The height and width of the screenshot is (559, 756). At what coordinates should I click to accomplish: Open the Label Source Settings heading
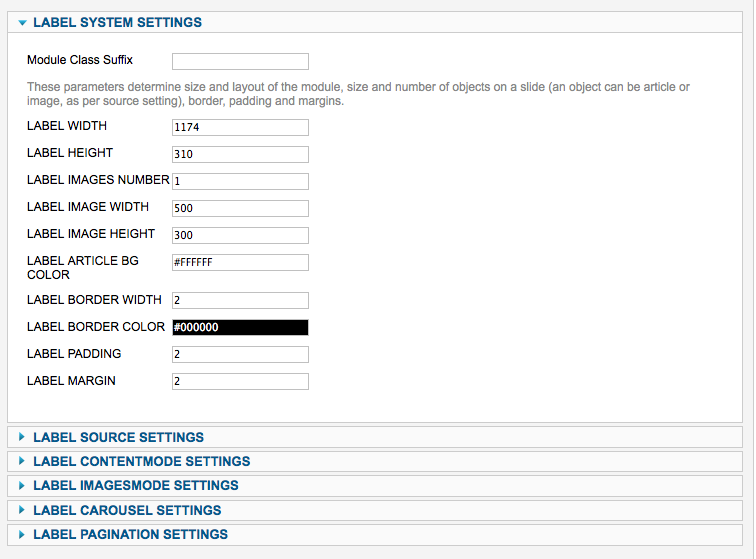[119, 437]
